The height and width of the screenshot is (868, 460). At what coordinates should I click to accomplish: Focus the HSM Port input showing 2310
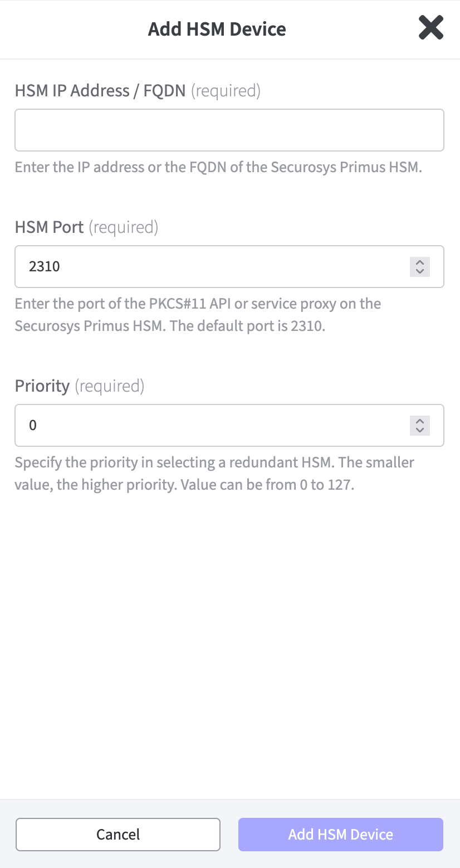(x=212, y=266)
